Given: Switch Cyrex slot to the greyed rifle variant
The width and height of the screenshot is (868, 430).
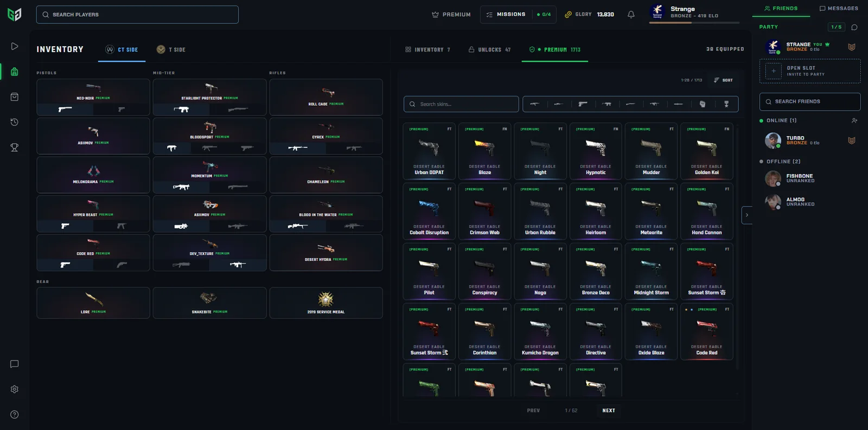Looking at the screenshot, I should coord(354,148).
